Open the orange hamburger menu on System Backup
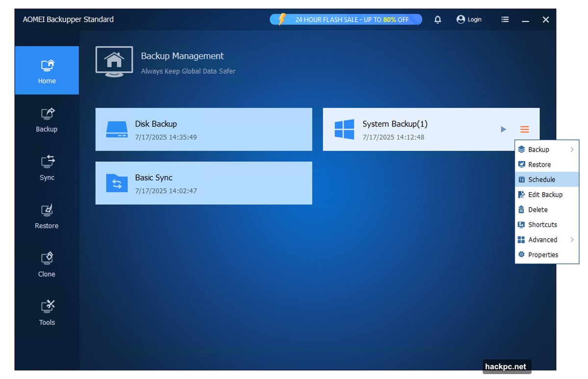Viewport: 588px width, 379px height. tap(524, 129)
